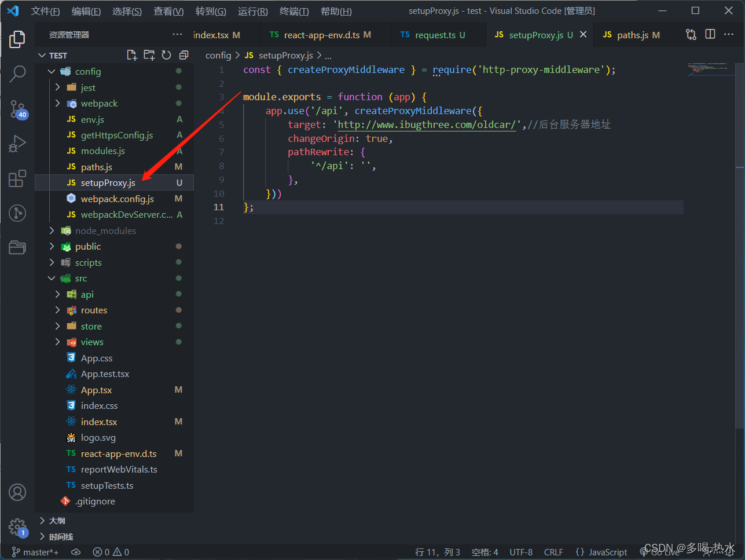This screenshot has height=560, width=745.
Task: Open the 转到(G) menu
Action: coord(211,11)
